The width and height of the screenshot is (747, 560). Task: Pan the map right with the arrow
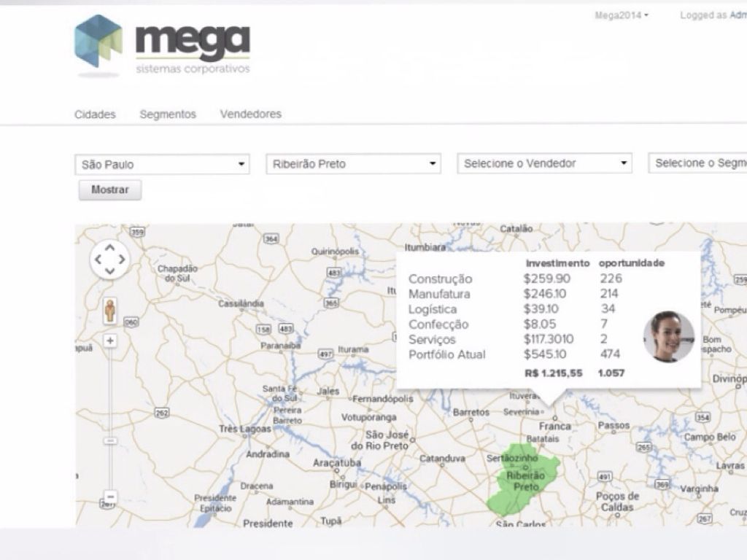pos(122,260)
